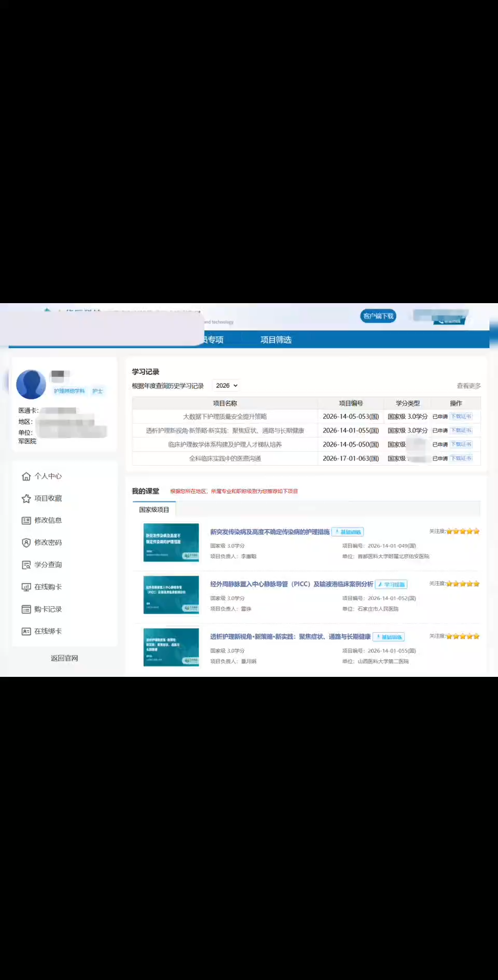Viewport: 498px width, 980px height.
Task: Click the 项目收藏 star icon
Action: point(26,499)
